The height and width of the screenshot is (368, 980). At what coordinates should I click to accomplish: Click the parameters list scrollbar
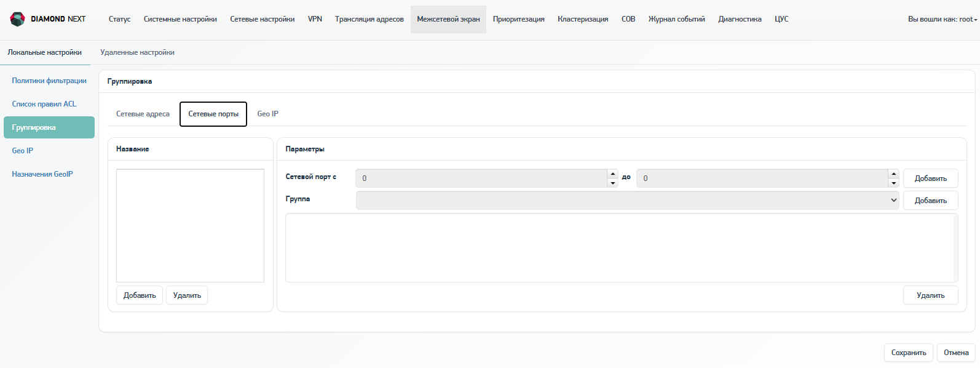coord(955,248)
